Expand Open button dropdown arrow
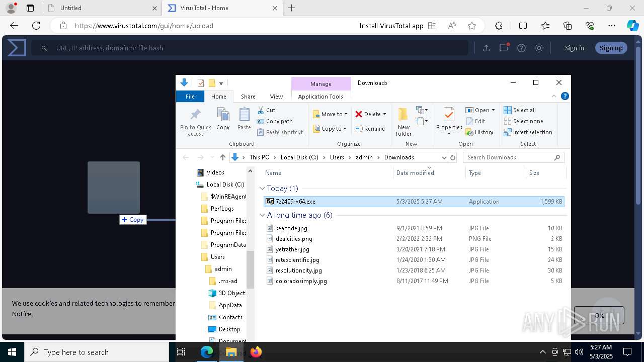This screenshot has width=644, height=362. 493,110
